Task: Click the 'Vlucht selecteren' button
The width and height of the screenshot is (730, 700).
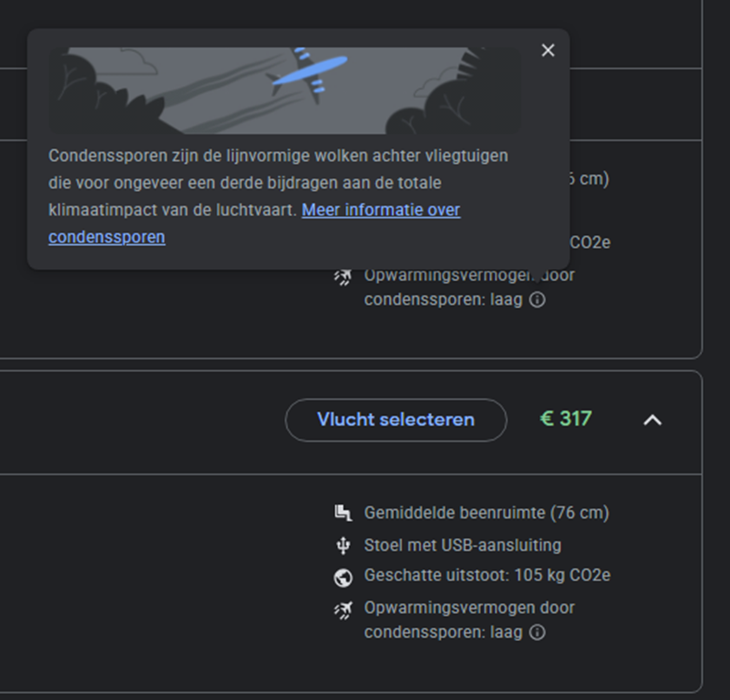Action: (x=396, y=420)
